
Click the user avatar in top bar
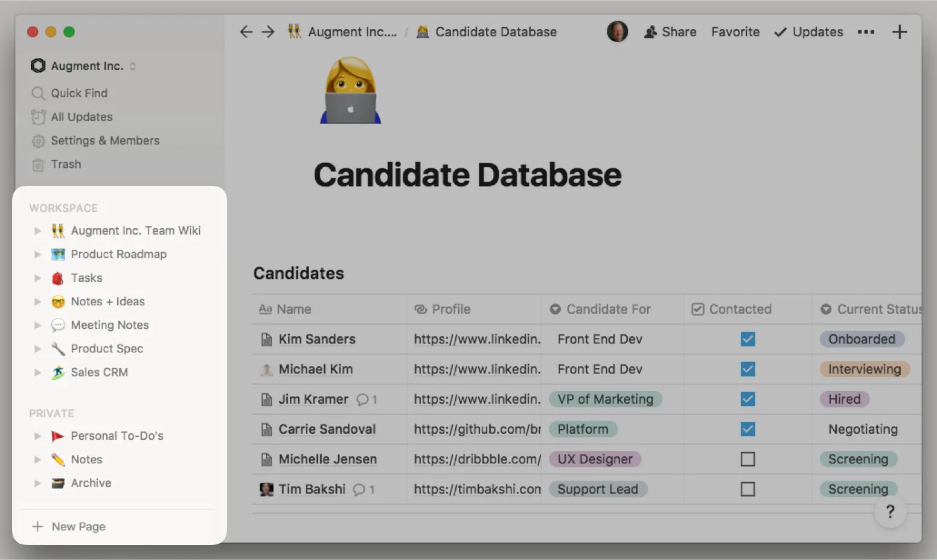click(616, 32)
